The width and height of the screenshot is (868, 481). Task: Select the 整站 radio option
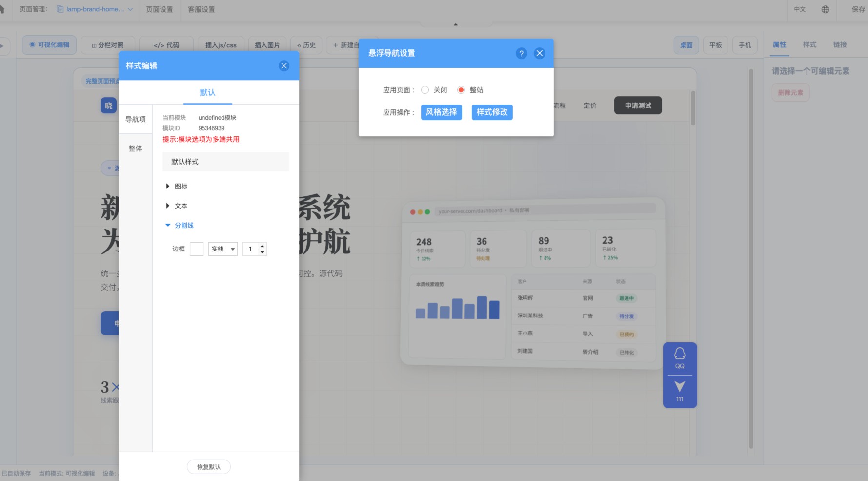pyautogui.click(x=461, y=90)
